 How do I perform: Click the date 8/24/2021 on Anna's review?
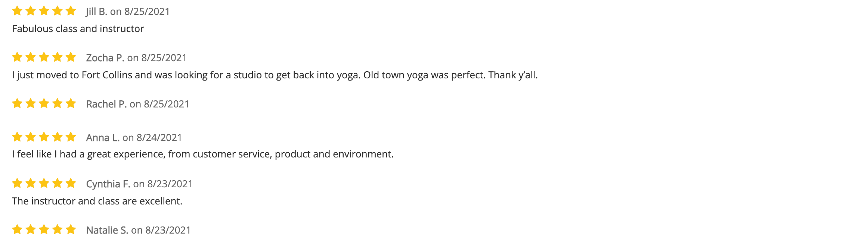[159, 138]
